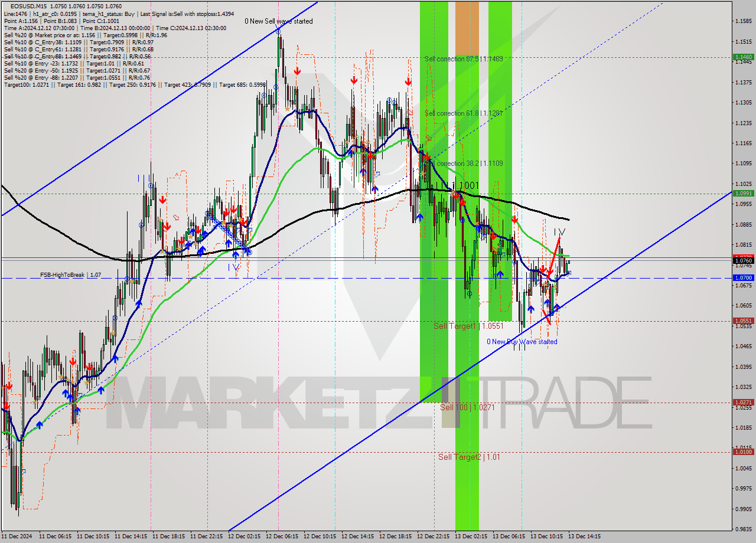The image size is (756, 543).
Task: Click the red 1.0271 price tag
Action: (743, 403)
